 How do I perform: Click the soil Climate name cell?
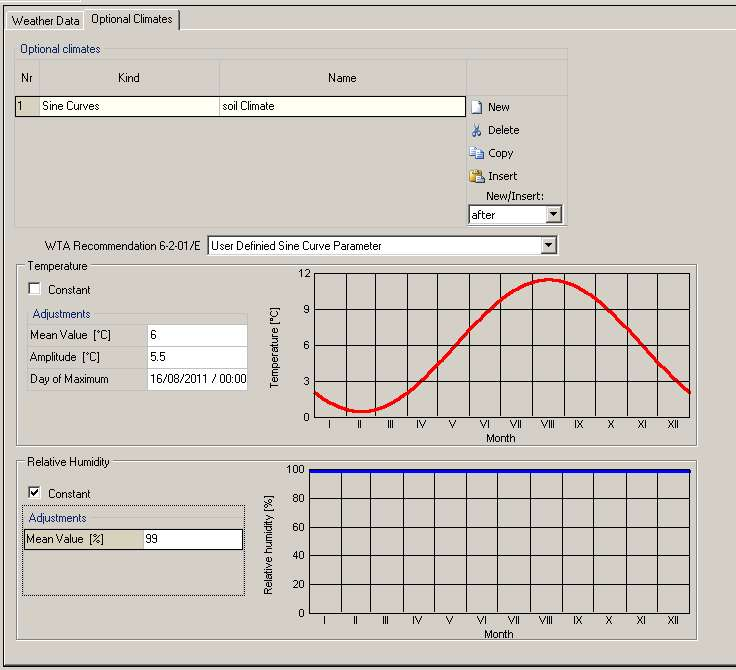341,106
